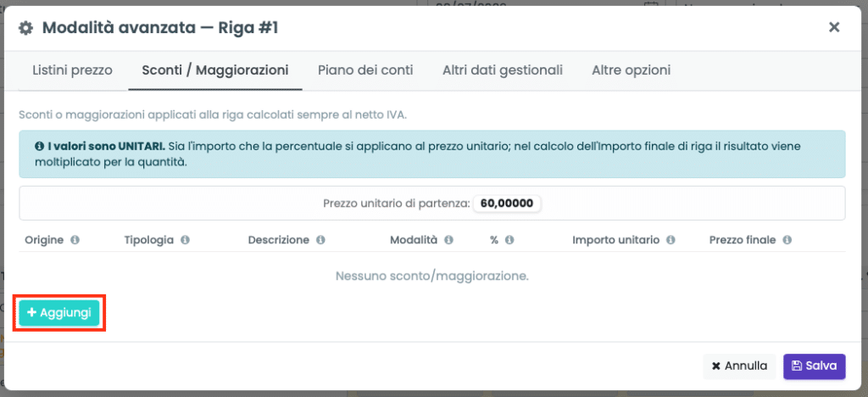Switch to Piano dei conti tab
The width and height of the screenshot is (868, 397).
(x=365, y=70)
